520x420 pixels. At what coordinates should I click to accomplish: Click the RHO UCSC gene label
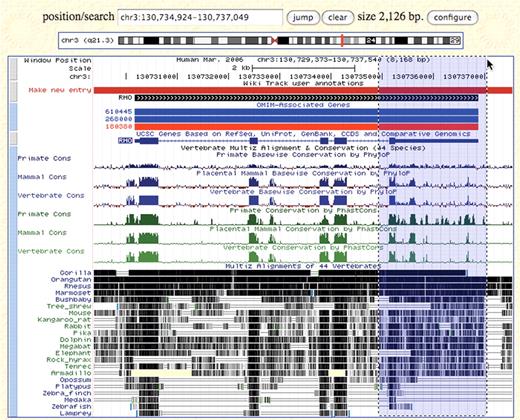125,141
